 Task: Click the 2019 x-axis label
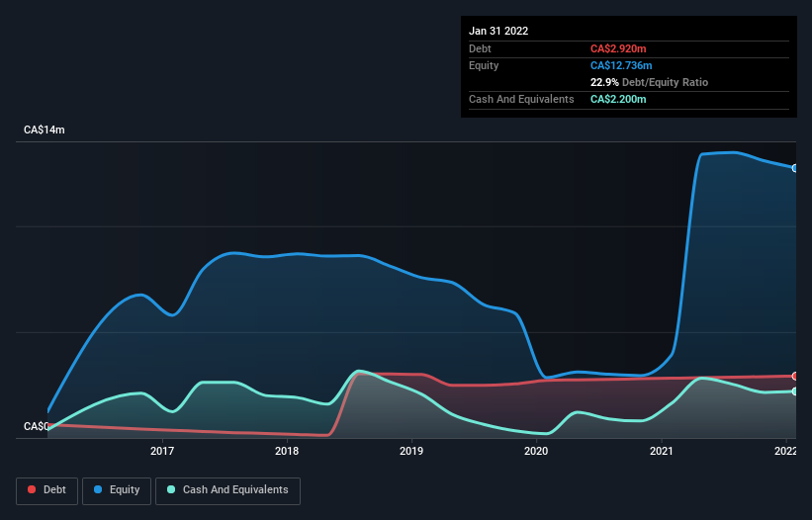pyautogui.click(x=411, y=451)
